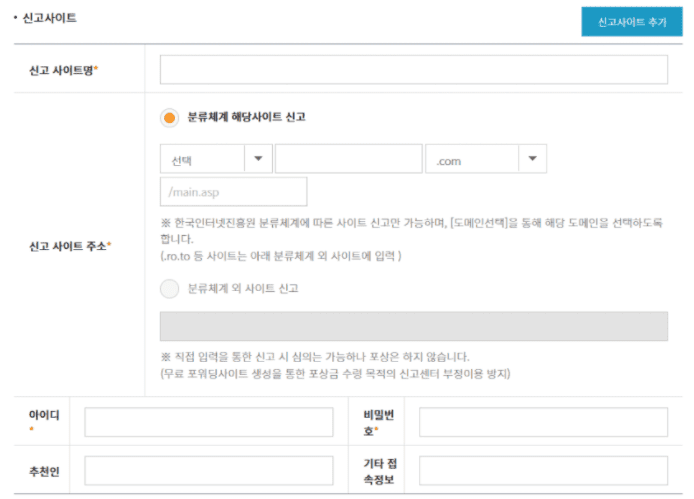Click the 신고 사이트명 label
Image resolution: width=694 pixels, height=499 pixels.
point(63,70)
